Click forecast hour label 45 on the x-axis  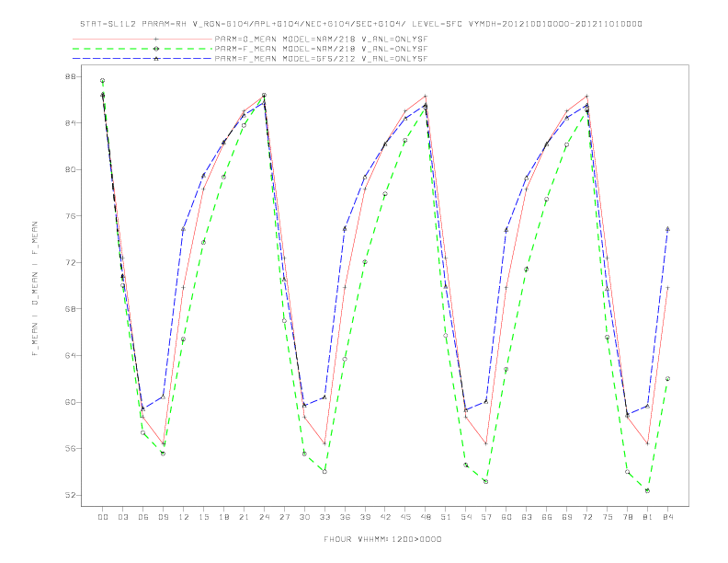point(405,517)
